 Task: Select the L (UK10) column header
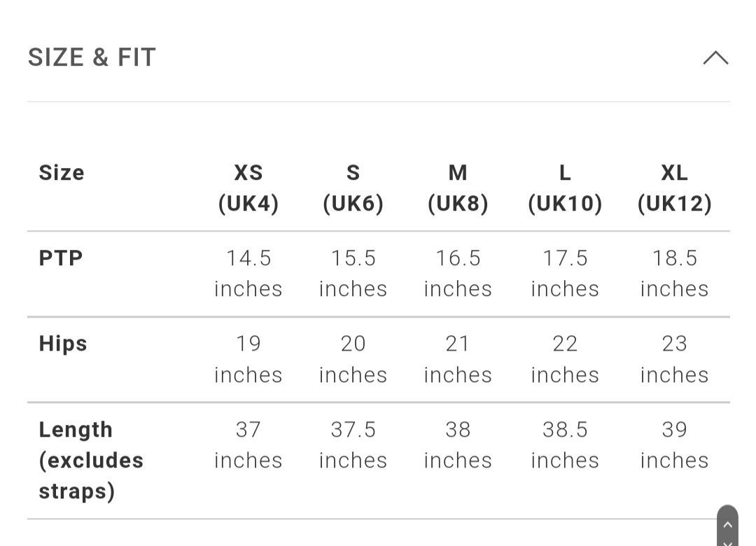click(565, 188)
